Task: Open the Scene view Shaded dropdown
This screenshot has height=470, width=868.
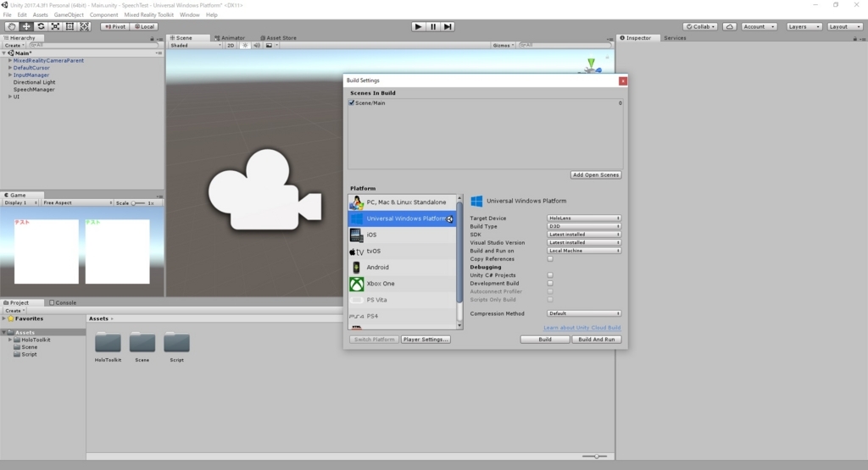Action: (x=196, y=46)
